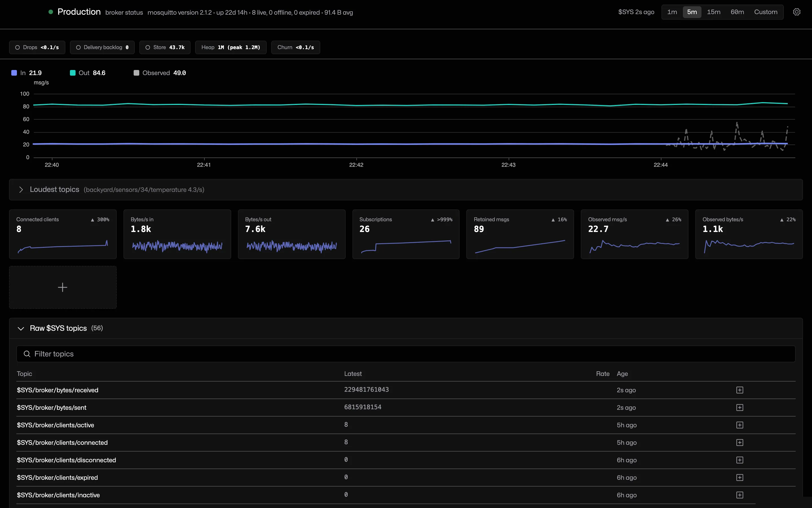Screen dimensions: 812x508
Task: Click the value 229481761043
Action: 367,389
